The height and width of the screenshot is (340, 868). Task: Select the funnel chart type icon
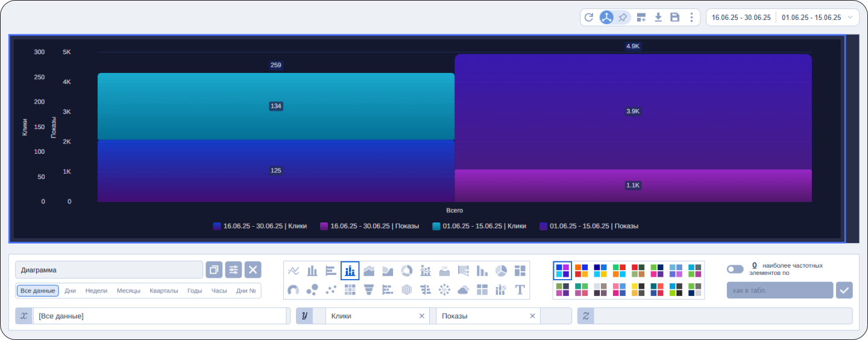369,290
